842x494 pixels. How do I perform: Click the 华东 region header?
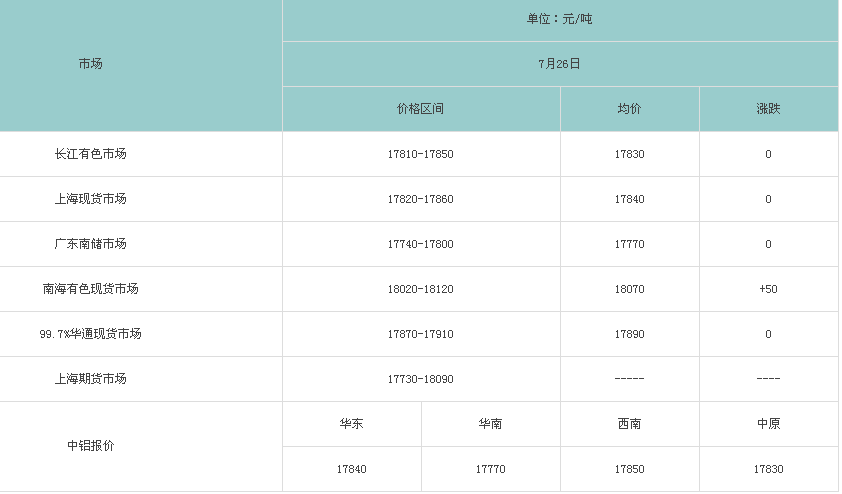pos(351,424)
